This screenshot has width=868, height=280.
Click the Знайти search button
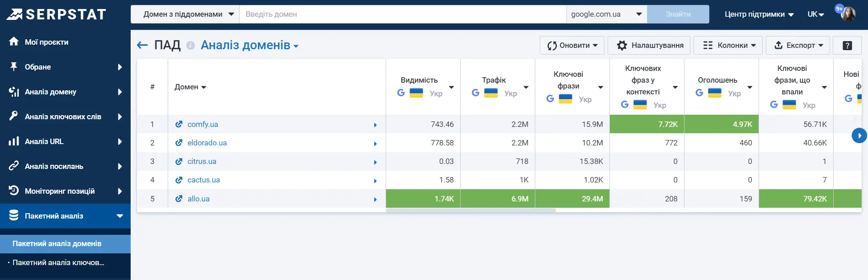(x=678, y=14)
